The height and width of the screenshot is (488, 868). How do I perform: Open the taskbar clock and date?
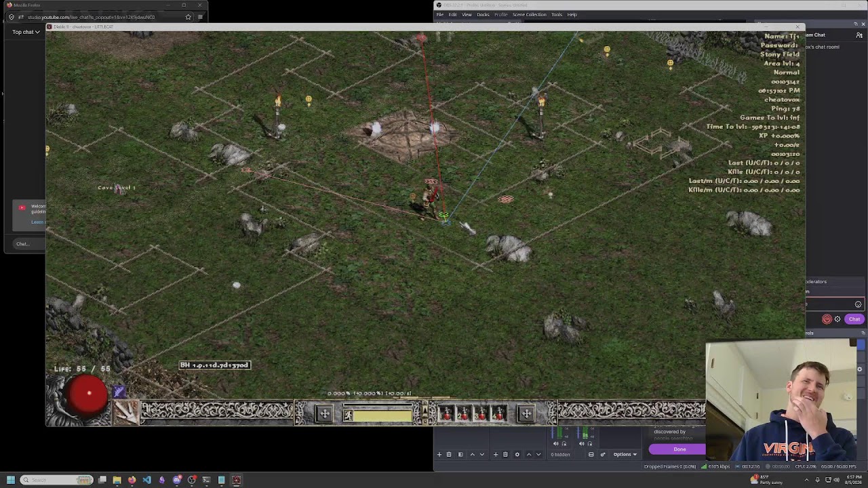click(854, 480)
